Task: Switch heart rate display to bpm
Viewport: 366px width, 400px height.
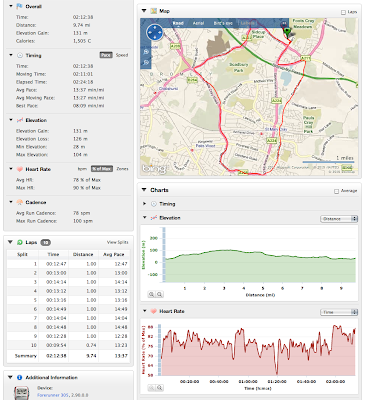Action: coord(82,169)
